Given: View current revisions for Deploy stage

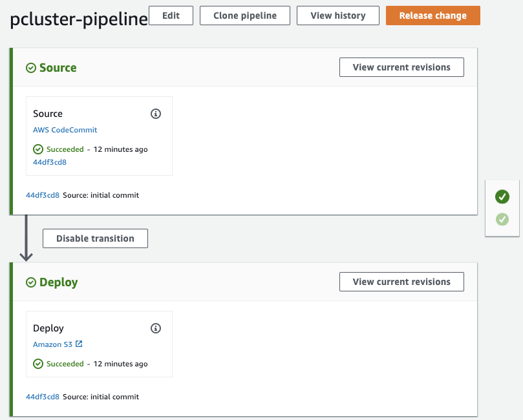Looking at the screenshot, I should click(x=401, y=282).
